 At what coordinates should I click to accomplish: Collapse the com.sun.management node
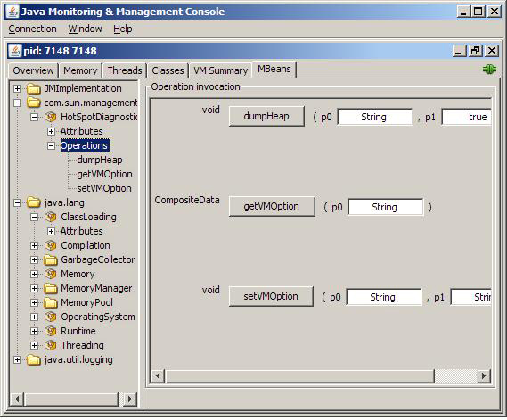tap(18, 103)
